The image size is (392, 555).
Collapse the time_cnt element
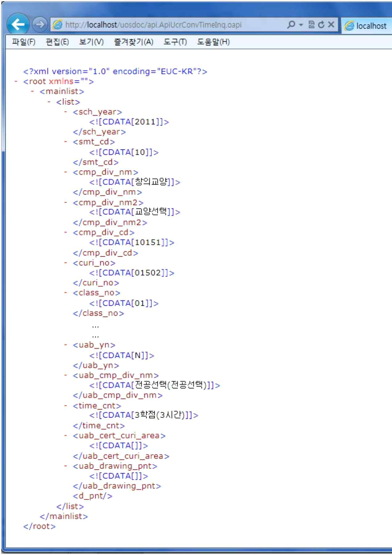point(66,405)
